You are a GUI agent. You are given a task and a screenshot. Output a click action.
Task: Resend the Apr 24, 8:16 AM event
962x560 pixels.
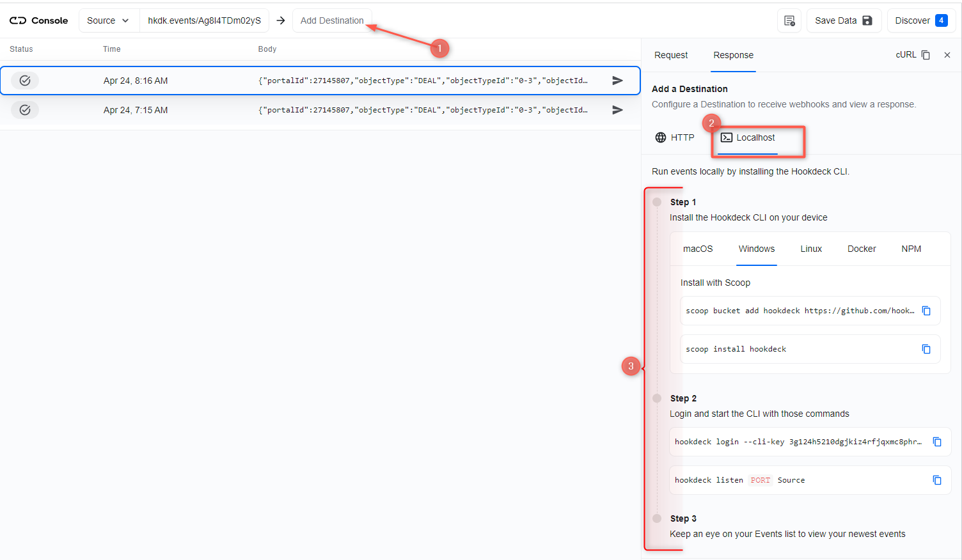tap(617, 80)
